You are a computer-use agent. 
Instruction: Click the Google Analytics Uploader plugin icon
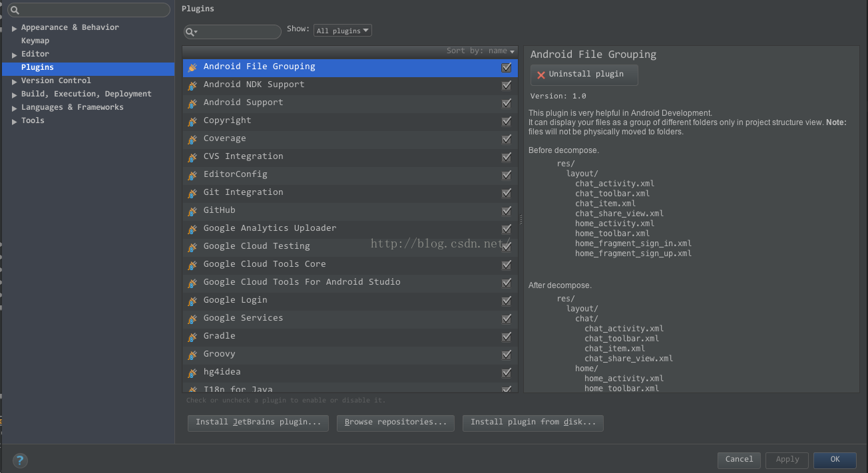(x=192, y=229)
